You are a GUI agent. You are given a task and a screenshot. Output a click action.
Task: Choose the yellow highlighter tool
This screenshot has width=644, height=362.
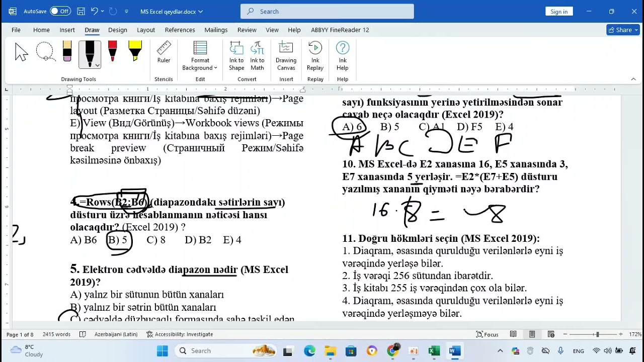pos(135,52)
